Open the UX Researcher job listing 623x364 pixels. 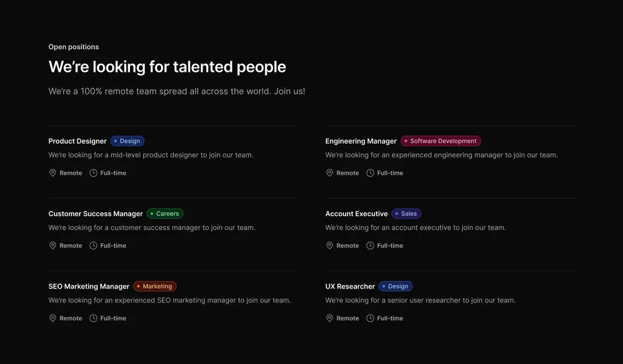(350, 286)
